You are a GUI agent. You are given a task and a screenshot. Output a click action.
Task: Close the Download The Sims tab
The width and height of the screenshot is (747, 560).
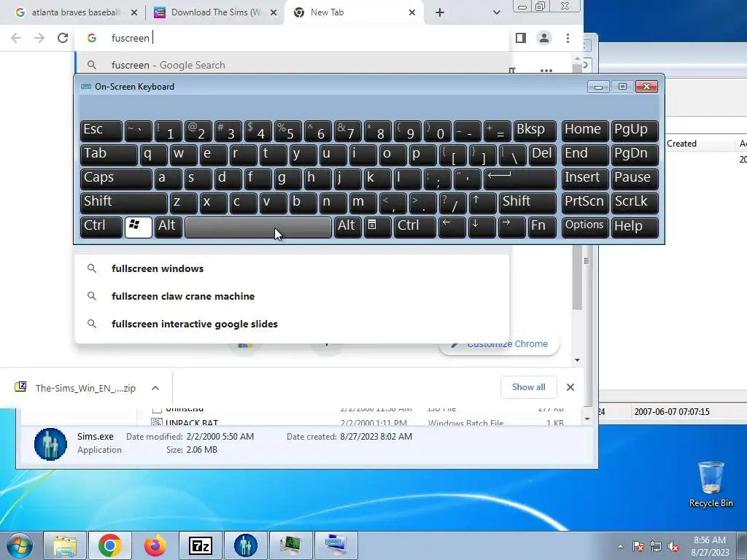[x=274, y=12]
